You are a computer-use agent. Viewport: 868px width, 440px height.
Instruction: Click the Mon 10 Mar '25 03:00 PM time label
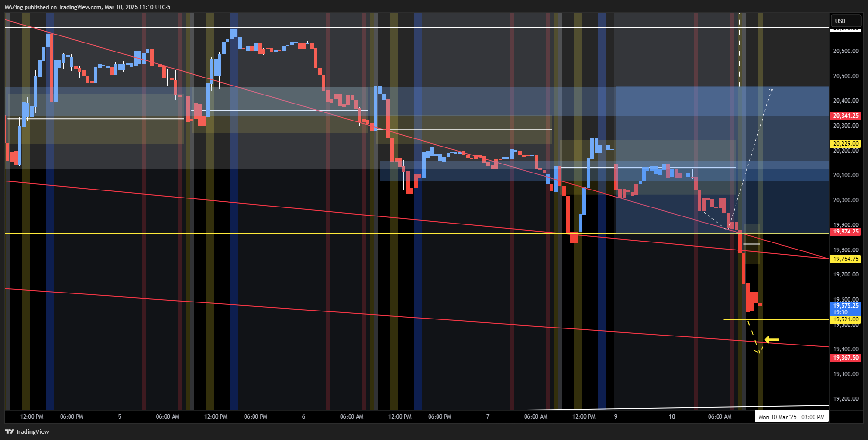pos(791,417)
